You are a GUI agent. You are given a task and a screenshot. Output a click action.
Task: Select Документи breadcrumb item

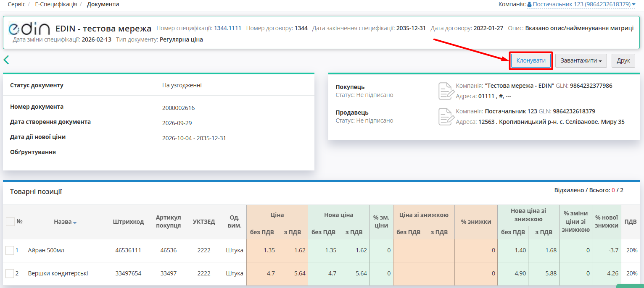click(103, 4)
